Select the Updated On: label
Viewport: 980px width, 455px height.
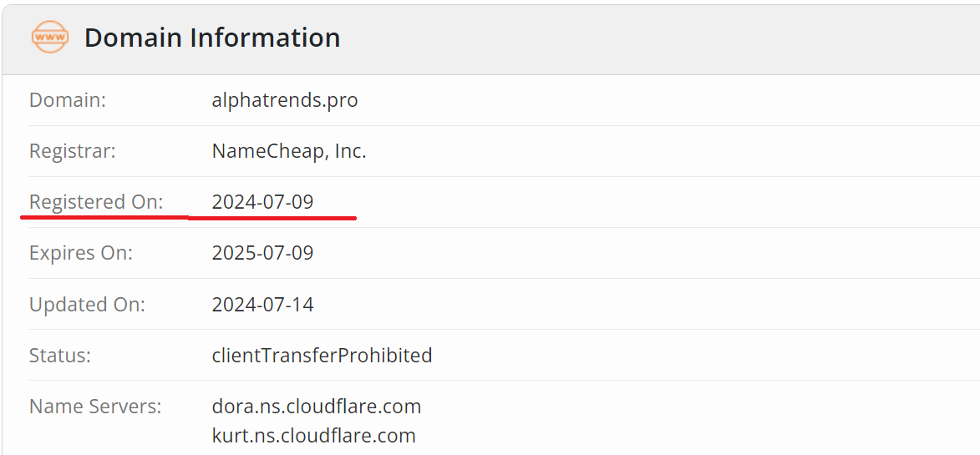coord(87,305)
